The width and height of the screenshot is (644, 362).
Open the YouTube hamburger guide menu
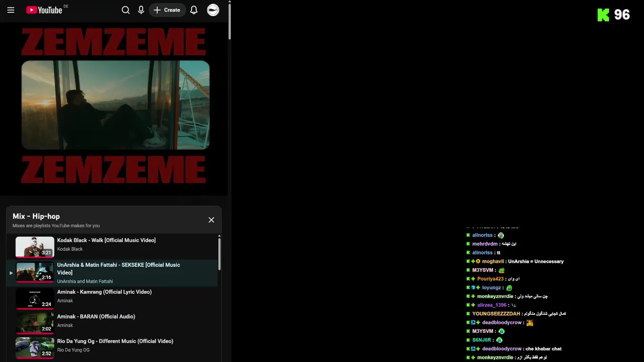pyautogui.click(x=11, y=10)
